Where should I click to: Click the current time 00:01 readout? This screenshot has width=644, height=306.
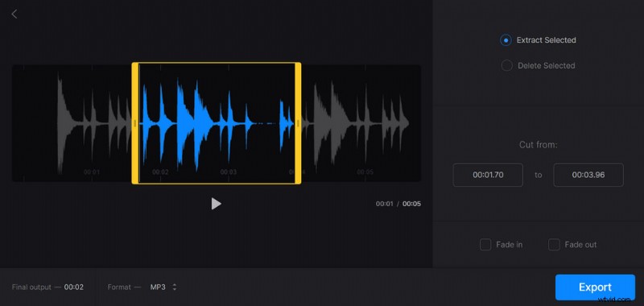[385, 204]
